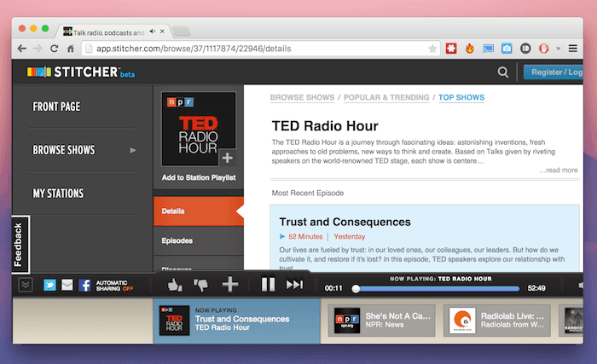Expand description with read more
This screenshot has height=364, width=597.
(558, 170)
